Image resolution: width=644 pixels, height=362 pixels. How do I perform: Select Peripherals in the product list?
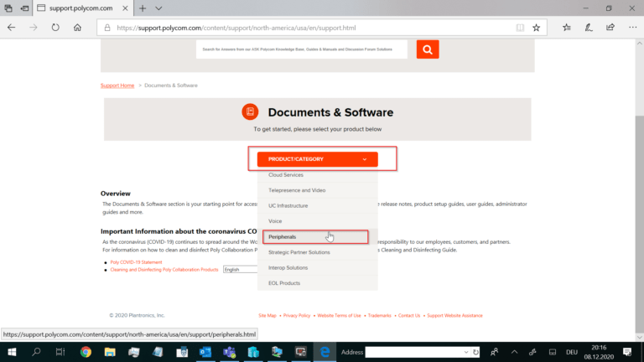pos(282,237)
